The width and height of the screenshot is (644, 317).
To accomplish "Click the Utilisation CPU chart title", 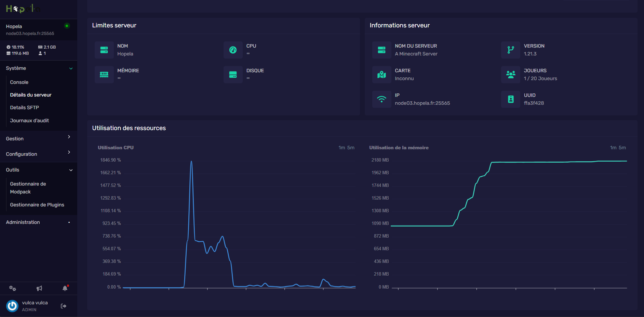I will pos(116,148).
